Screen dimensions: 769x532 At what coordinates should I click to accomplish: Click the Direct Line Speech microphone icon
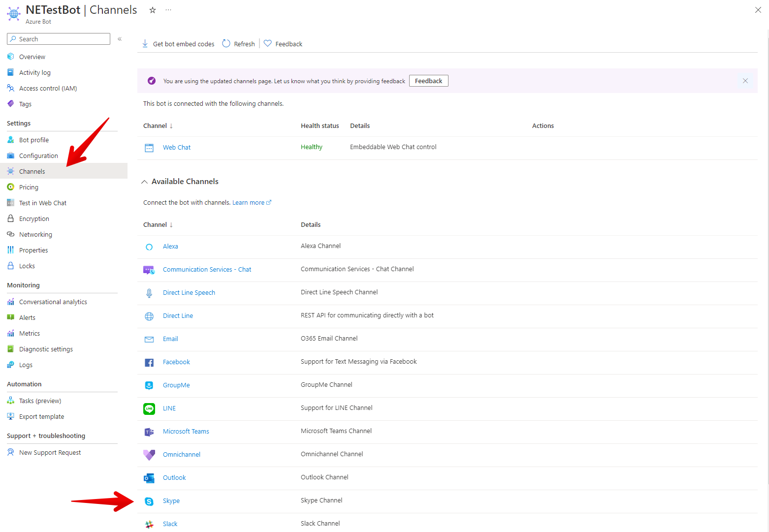pyautogui.click(x=149, y=293)
